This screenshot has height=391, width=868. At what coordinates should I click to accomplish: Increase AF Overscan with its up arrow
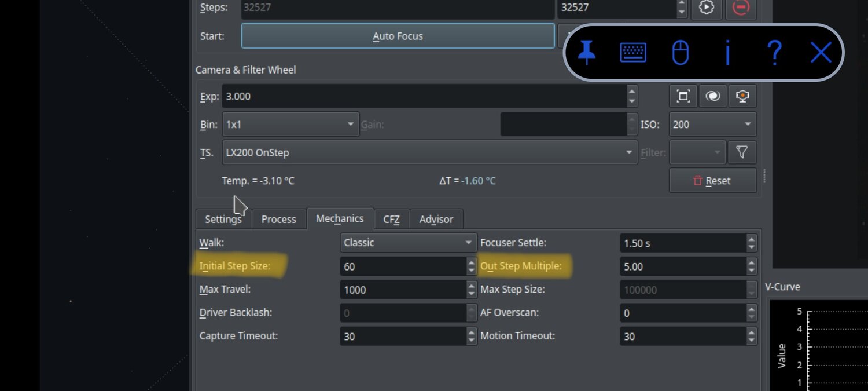[x=751, y=308]
